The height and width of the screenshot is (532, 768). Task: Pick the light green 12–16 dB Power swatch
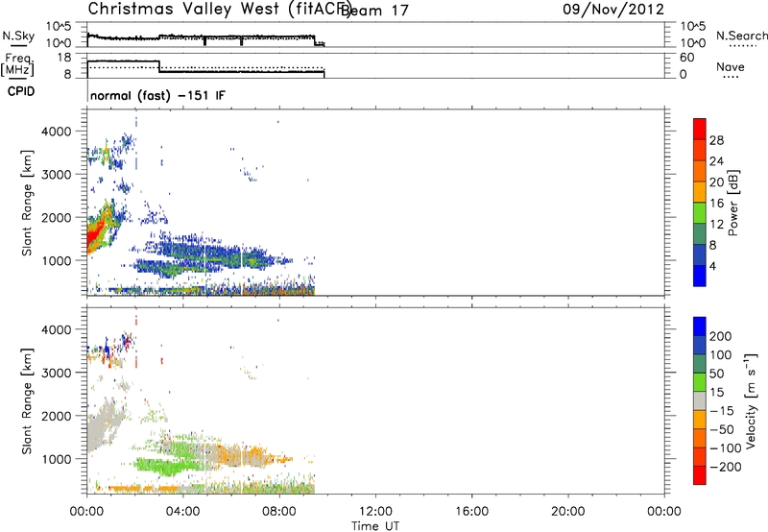tap(700, 213)
